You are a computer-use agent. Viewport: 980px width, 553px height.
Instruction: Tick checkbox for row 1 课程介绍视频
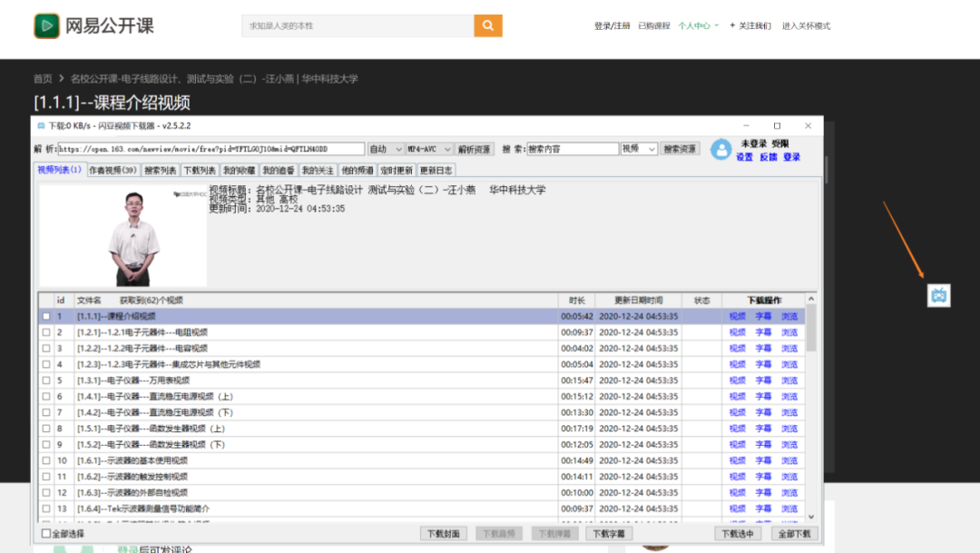(x=46, y=317)
